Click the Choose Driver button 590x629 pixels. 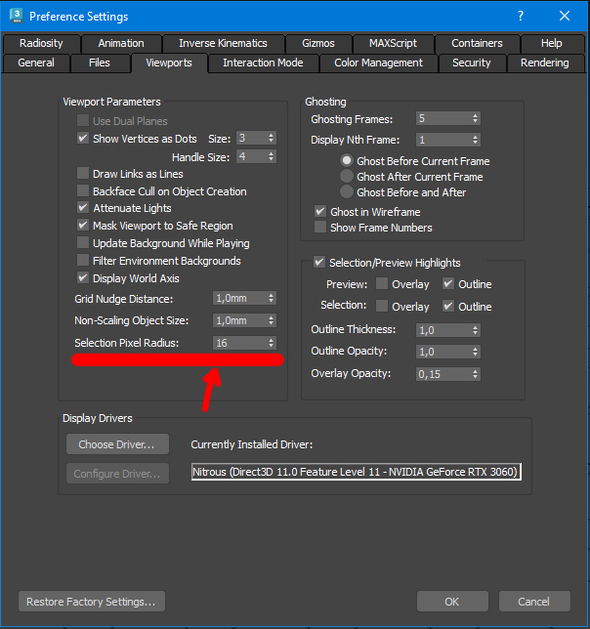click(x=118, y=444)
